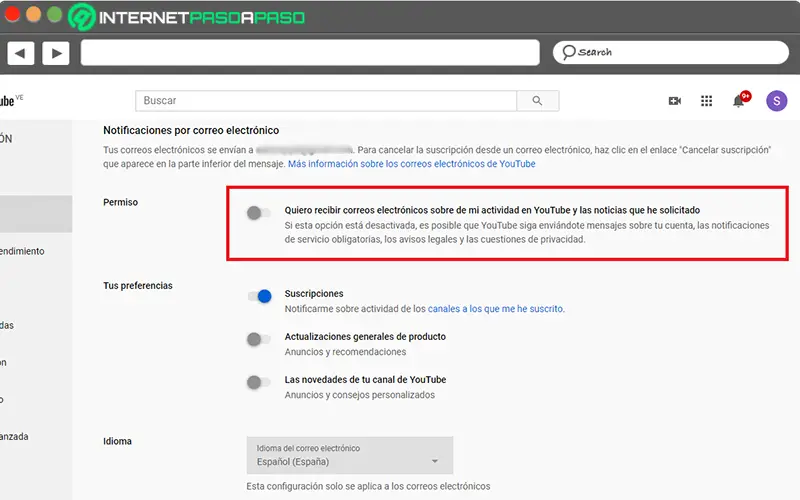Turn off the Suscripciones toggle
This screenshot has height=500, width=800.
point(260,296)
